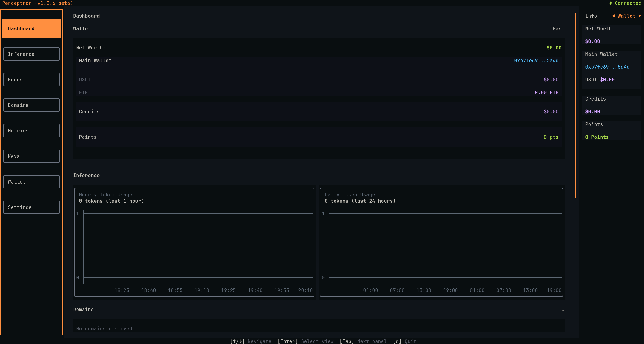644x344 pixels.
Task: Click the orange dashboard scrollbar thumb
Action: click(575, 105)
